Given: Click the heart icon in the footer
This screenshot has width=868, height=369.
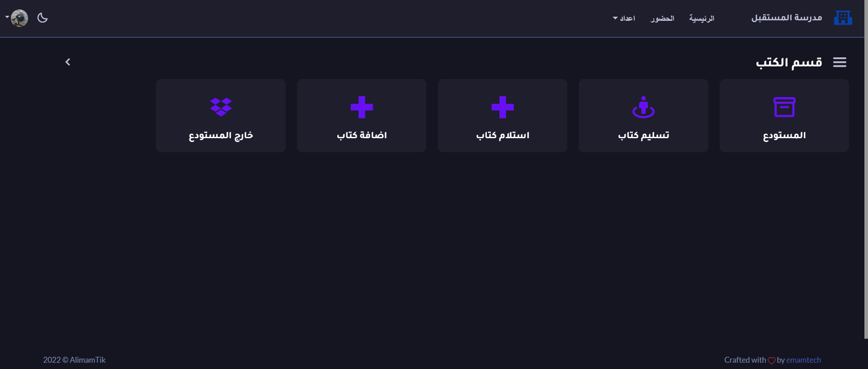Looking at the screenshot, I should tap(771, 360).
